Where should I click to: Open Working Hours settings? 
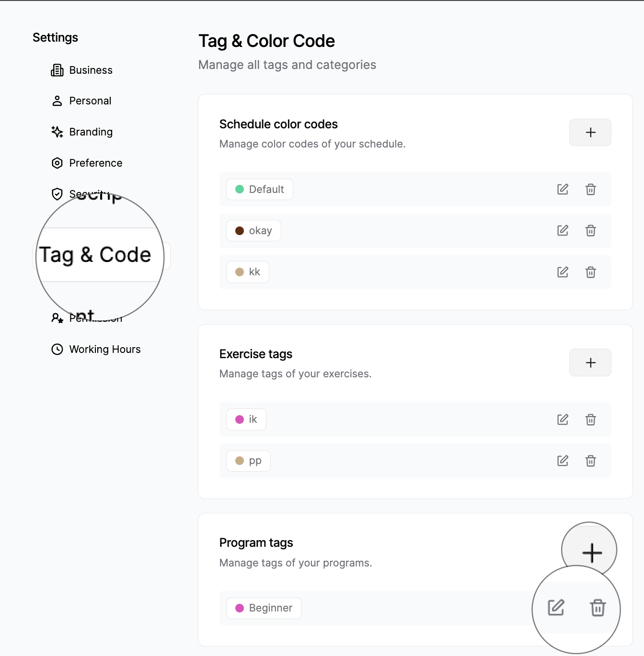pyautogui.click(x=104, y=349)
